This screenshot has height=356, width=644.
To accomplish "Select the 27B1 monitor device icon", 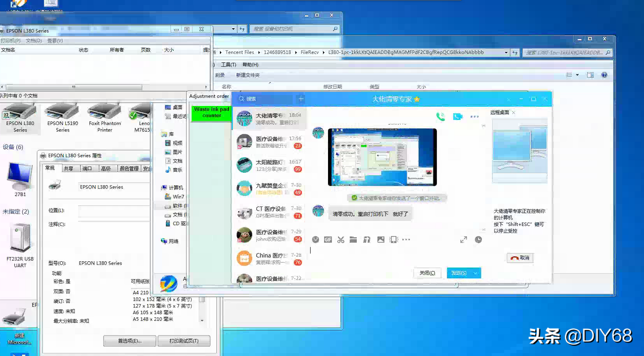I will pos(20,179).
